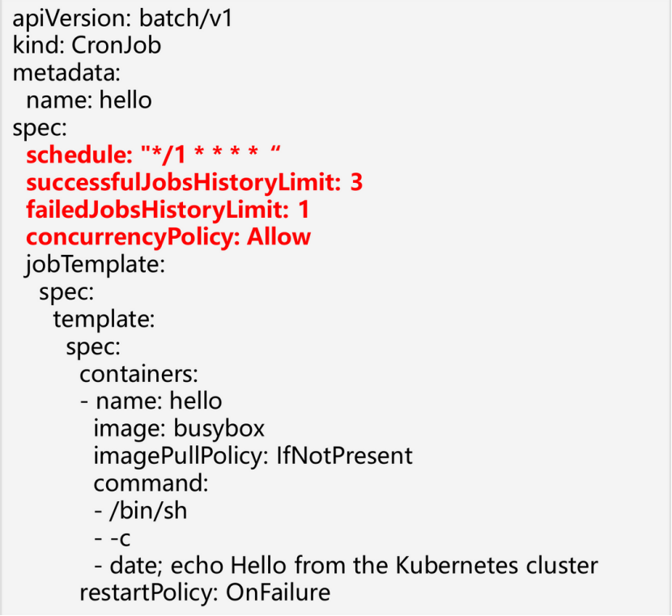Click the 'apiVersion: batch/v1' line

[x=122, y=19]
